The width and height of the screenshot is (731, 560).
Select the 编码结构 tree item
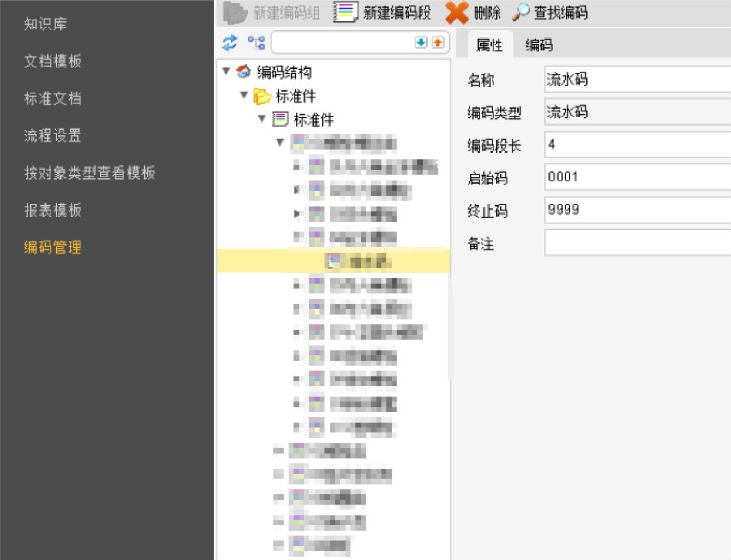tap(284, 72)
